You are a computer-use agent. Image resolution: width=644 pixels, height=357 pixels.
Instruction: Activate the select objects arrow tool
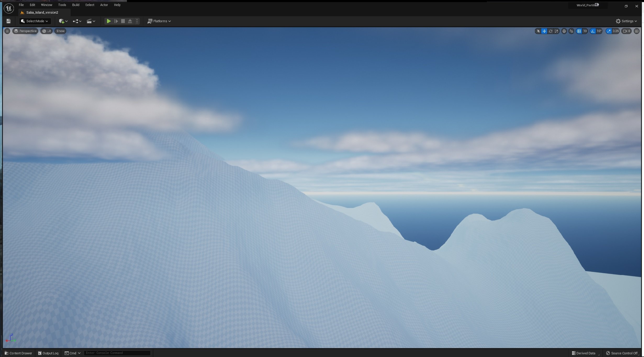538,31
